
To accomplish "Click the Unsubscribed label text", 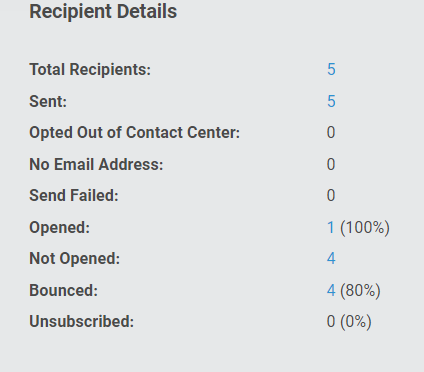I will point(82,321).
